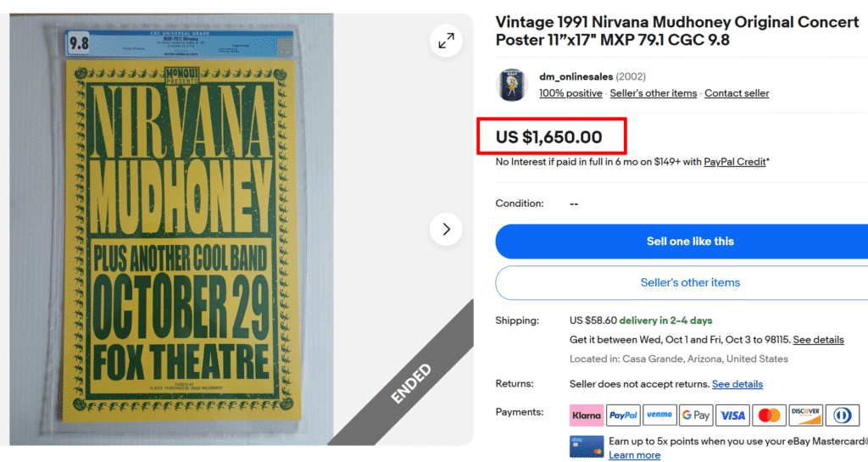This screenshot has height=462, width=868.
Task: View the 100% positive feedback link
Action: pyautogui.click(x=570, y=93)
